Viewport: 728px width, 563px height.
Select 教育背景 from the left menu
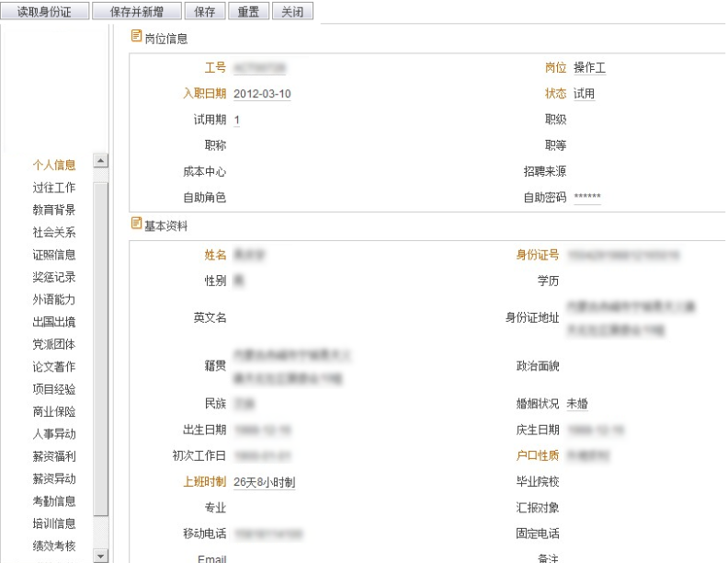click(54, 210)
